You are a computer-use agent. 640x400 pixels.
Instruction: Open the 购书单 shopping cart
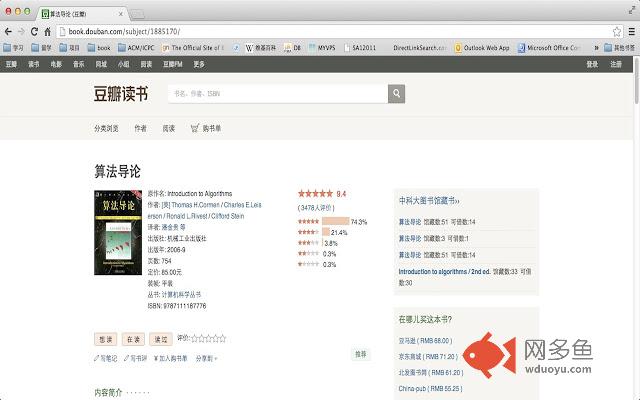(x=206, y=129)
